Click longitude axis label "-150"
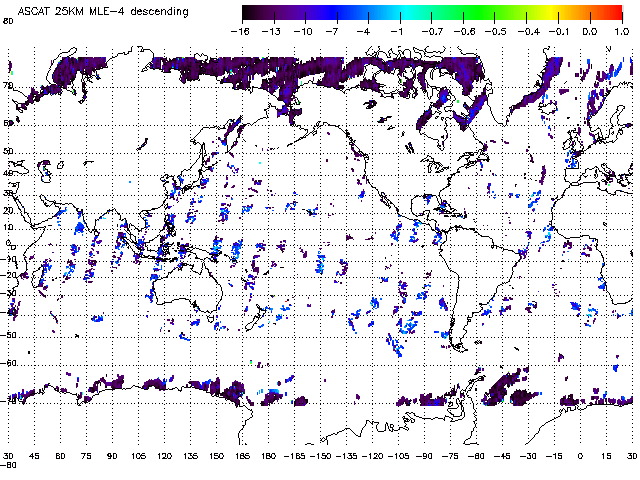The width and height of the screenshot is (640, 480). 320,456
